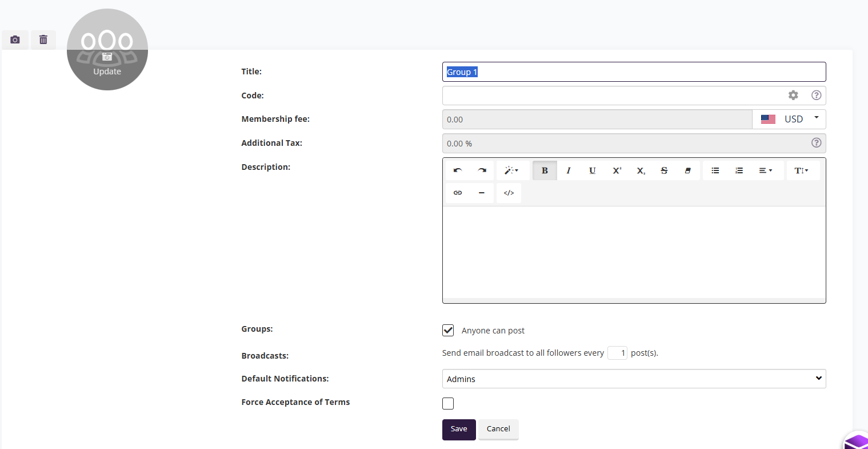Toggle code view in the editor
Viewport: 868px width, 449px height.
509,193
